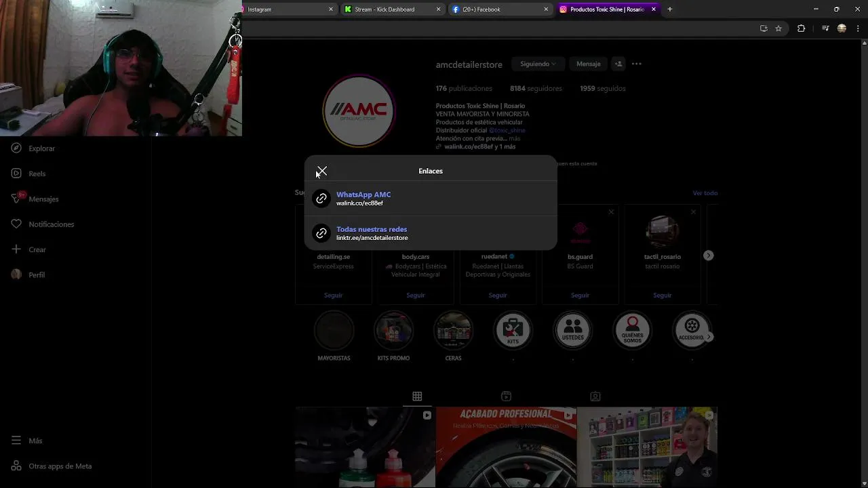
Task: Open the USTEDES highlight
Action: pyautogui.click(x=572, y=330)
